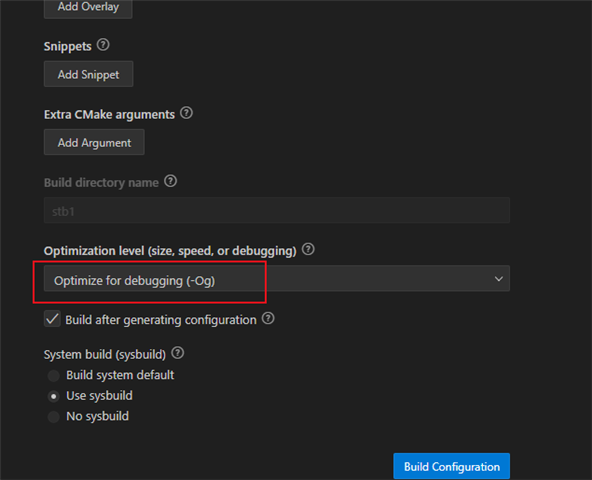Click the Add Snippet button

click(88, 74)
